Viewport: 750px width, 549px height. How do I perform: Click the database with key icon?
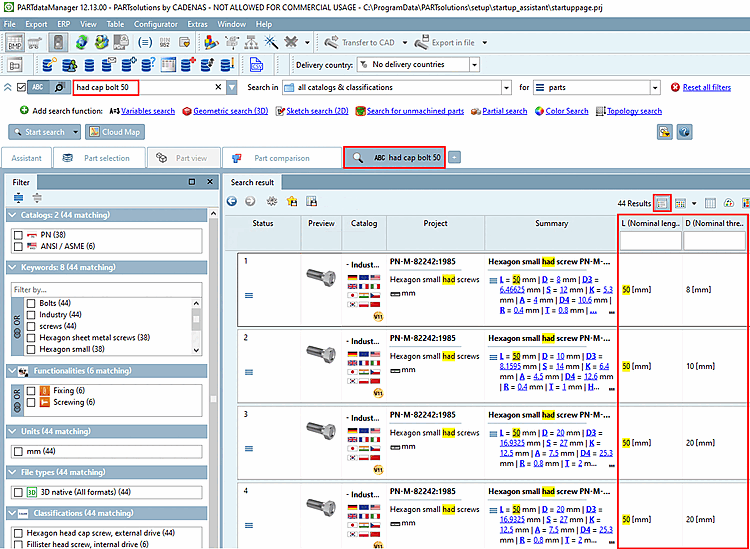(x=50, y=65)
